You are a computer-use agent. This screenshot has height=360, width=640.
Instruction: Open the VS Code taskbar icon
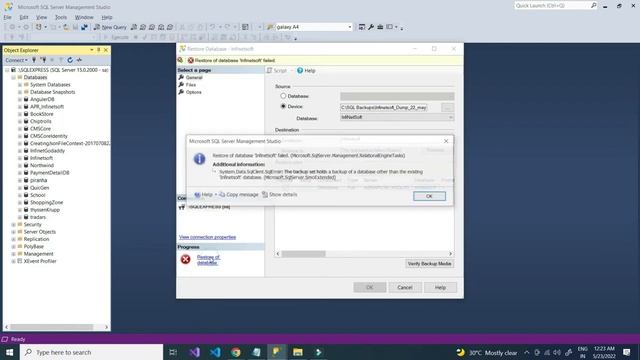point(215,352)
